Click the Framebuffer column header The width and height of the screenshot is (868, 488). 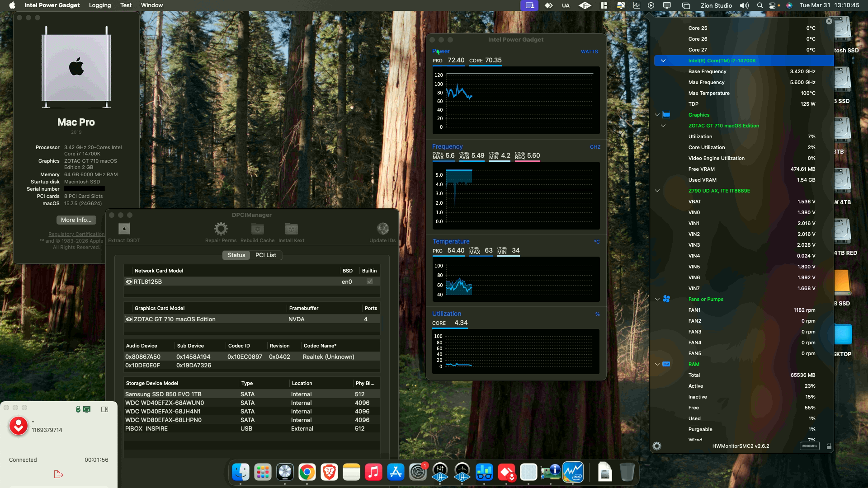[x=324, y=308]
